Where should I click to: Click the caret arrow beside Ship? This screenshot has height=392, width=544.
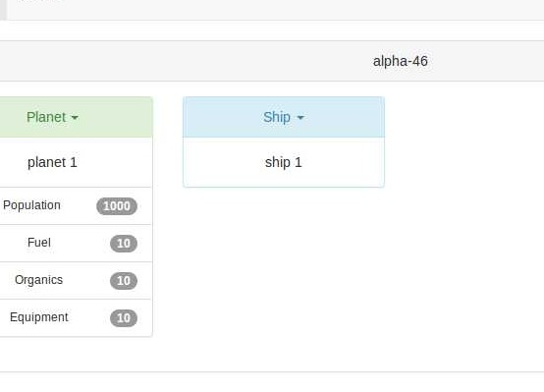pyautogui.click(x=300, y=118)
